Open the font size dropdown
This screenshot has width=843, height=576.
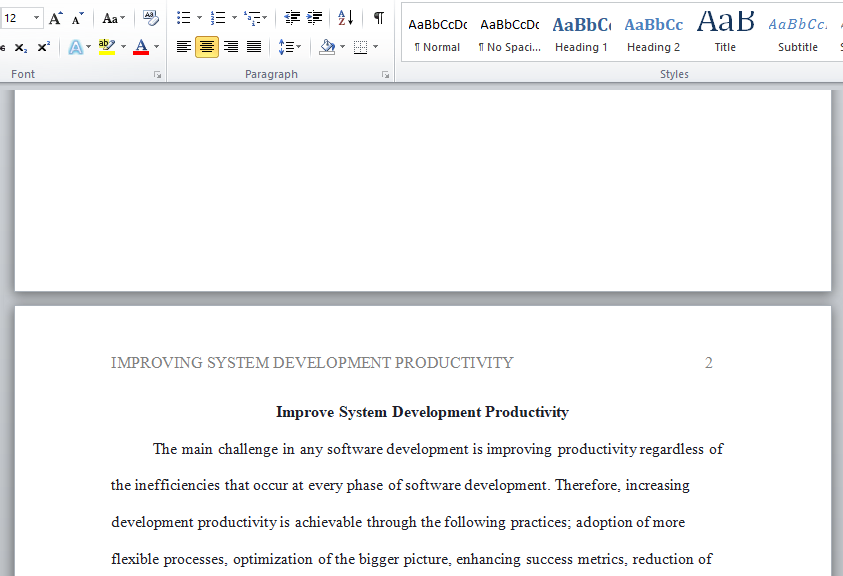pos(36,18)
